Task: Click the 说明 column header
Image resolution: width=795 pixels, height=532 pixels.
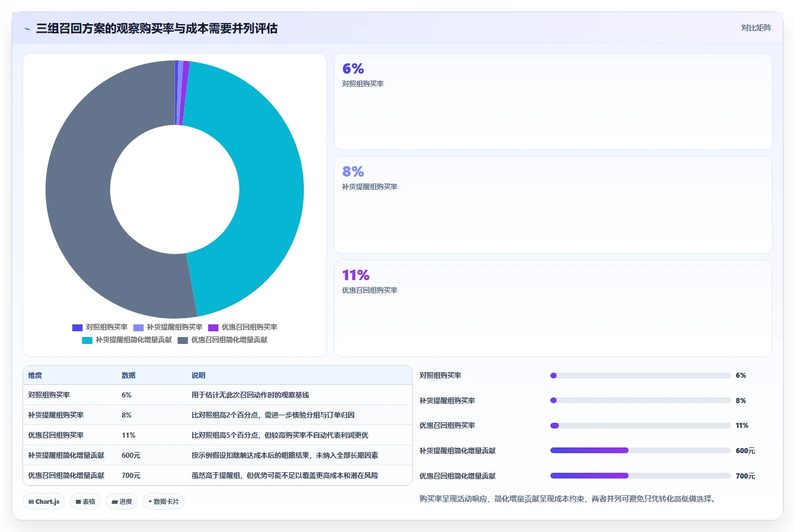Action: coord(198,375)
